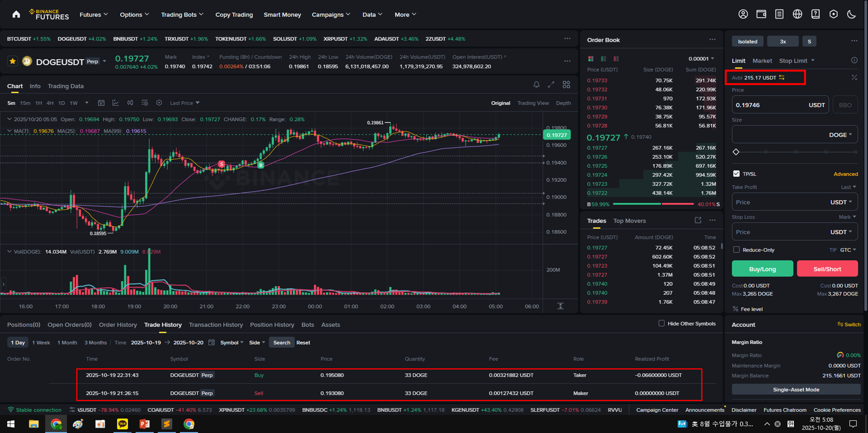868x433 pixels.
Task: Click the home icon in top navigation
Action: [x=16, y=15]
